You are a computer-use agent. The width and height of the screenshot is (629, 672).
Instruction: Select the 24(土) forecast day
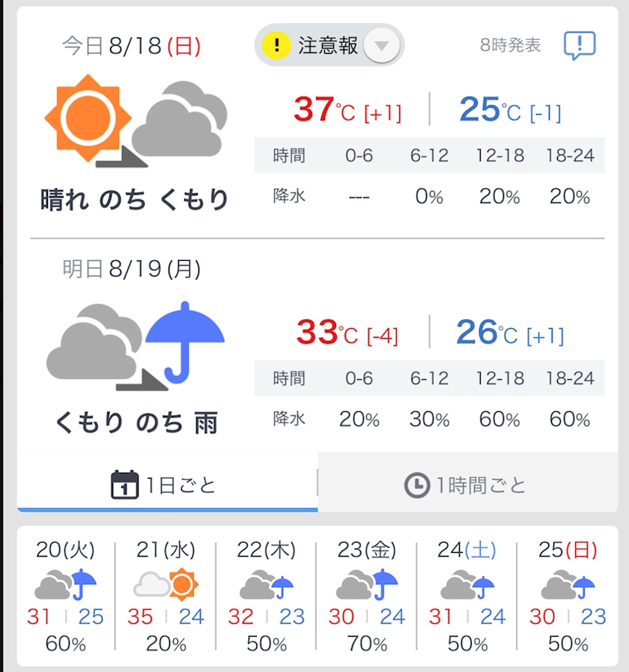point(467,596)
